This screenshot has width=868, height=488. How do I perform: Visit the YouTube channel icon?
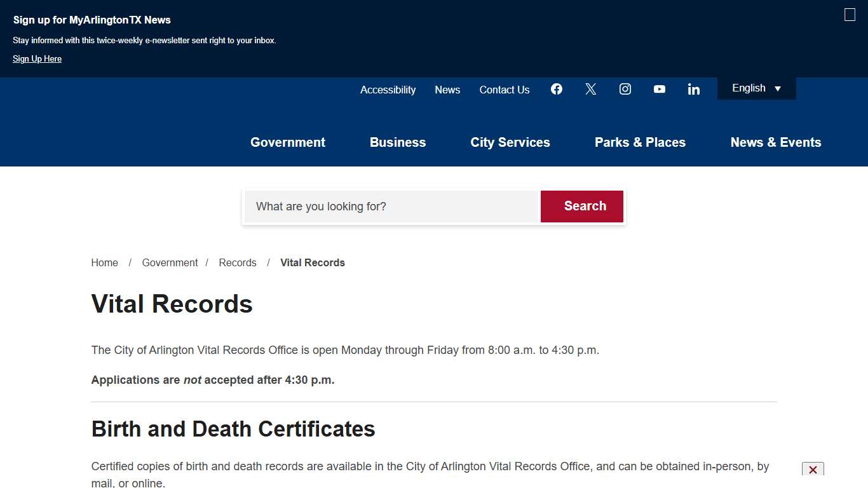click(x=659, y=89)
